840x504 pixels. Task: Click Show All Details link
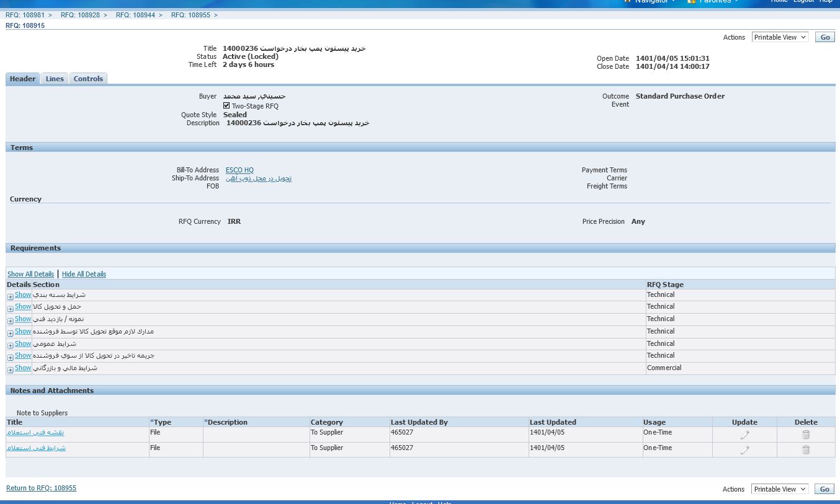point(30,274)
